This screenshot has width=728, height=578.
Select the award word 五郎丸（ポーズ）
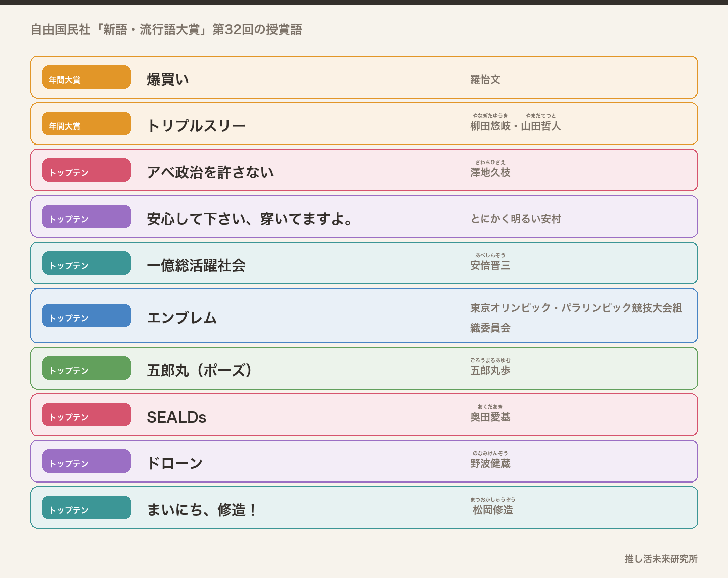click(x=199, y=370)
